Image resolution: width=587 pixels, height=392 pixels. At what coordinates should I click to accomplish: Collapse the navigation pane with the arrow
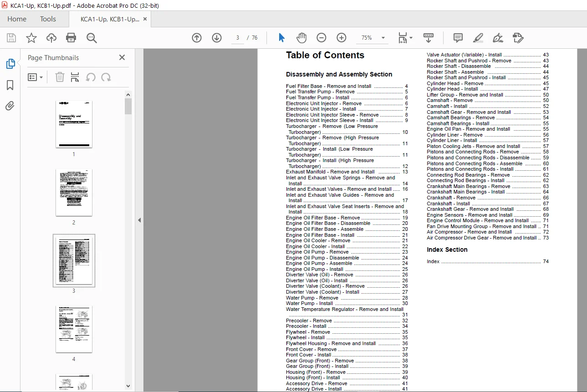(x=139, y=220)
